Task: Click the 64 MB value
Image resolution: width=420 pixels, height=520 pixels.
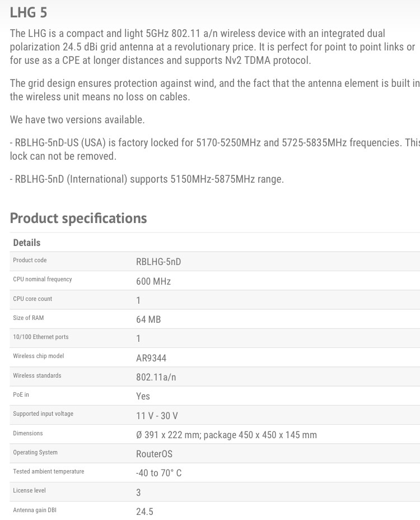Action: [148, 319]
